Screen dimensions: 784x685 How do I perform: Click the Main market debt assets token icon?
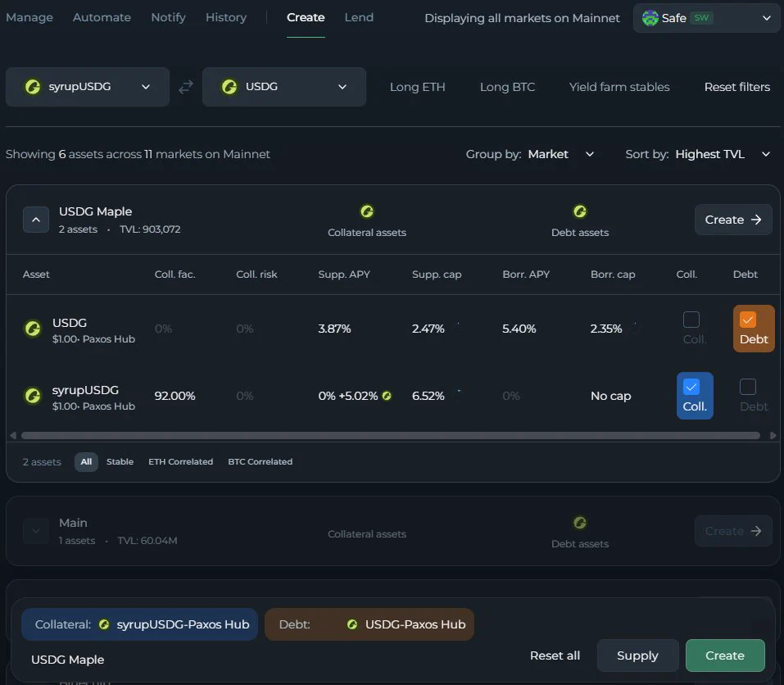pyautogui.click(x=580, y=523)
